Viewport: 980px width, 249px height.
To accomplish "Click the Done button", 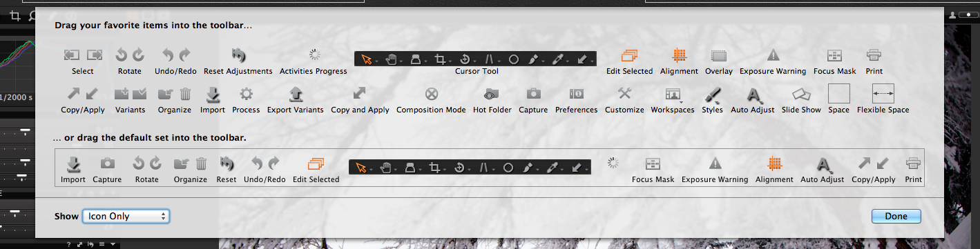I will (896, 216).
